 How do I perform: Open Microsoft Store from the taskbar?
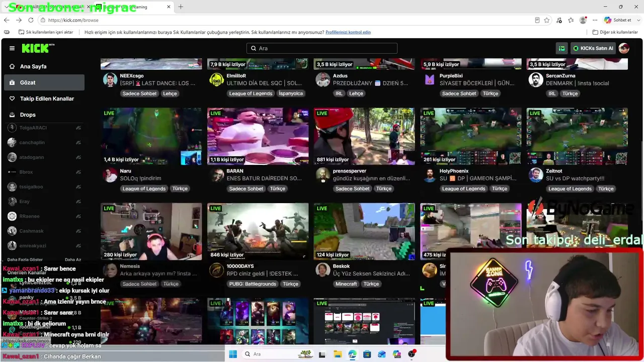[x=367, y=354]
